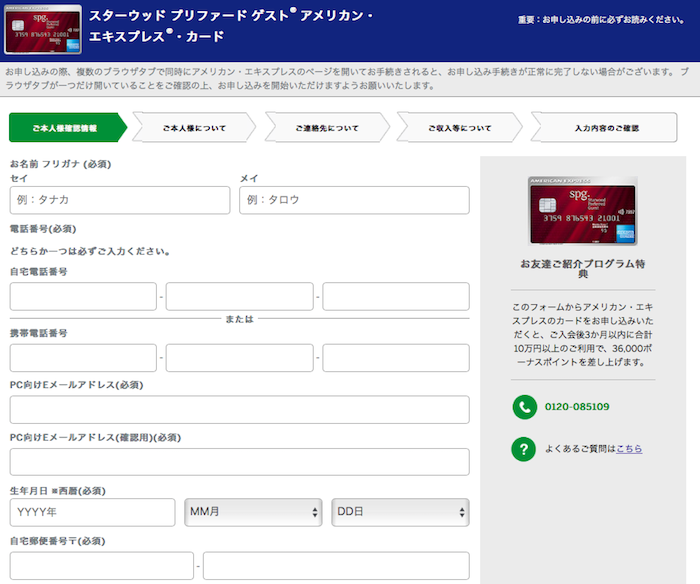Click phone number 0120-085109

click(577, 407)
